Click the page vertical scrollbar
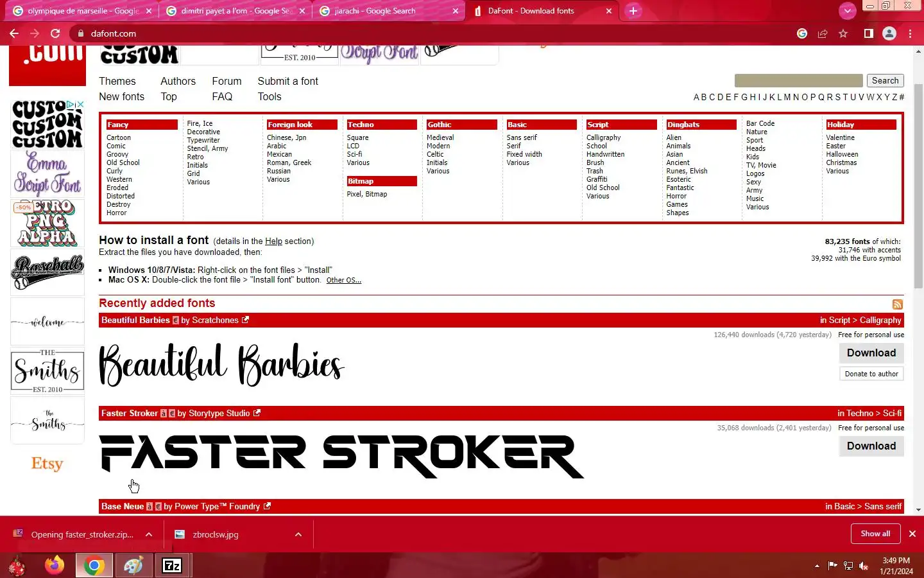 point(918,186)
